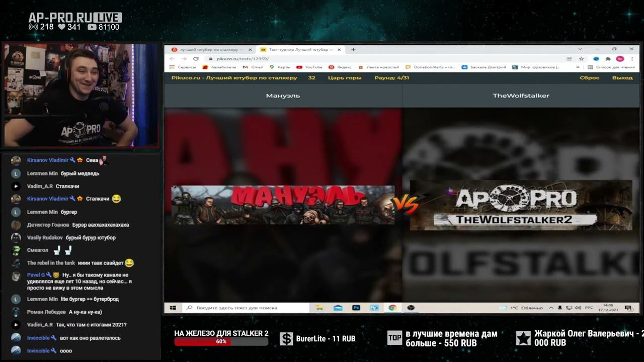
Task: Go back with the browser back arrow
Action: [173, 59]
